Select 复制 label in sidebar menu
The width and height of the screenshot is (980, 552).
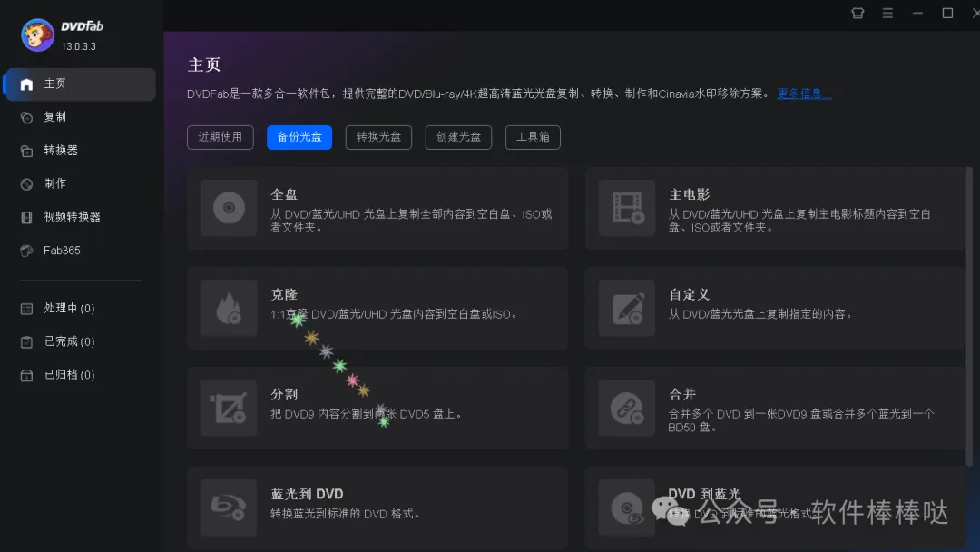click(55, 117)
